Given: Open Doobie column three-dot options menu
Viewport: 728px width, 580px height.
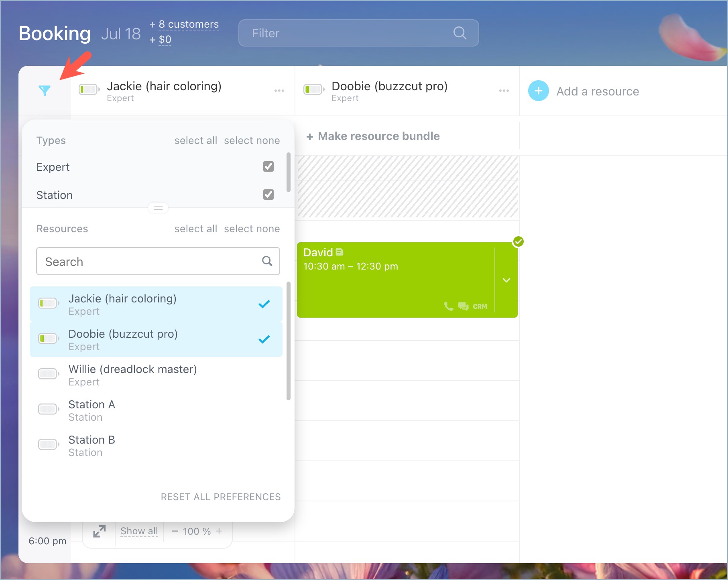Looking at the screenshot, I should click(x=504, y=91).
